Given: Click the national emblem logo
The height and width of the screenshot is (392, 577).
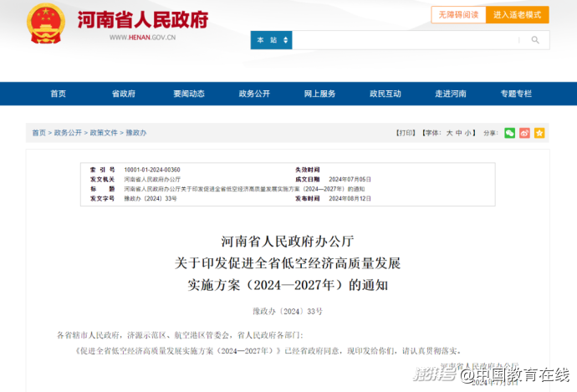Looking at the screenshot, I should click(43, 23).
